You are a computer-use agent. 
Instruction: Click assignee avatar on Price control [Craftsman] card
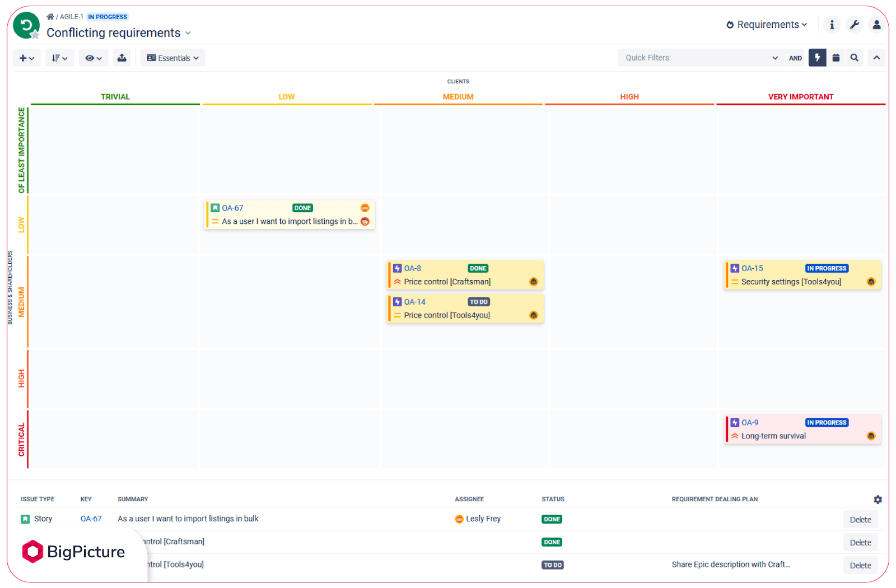click(534, 282)
